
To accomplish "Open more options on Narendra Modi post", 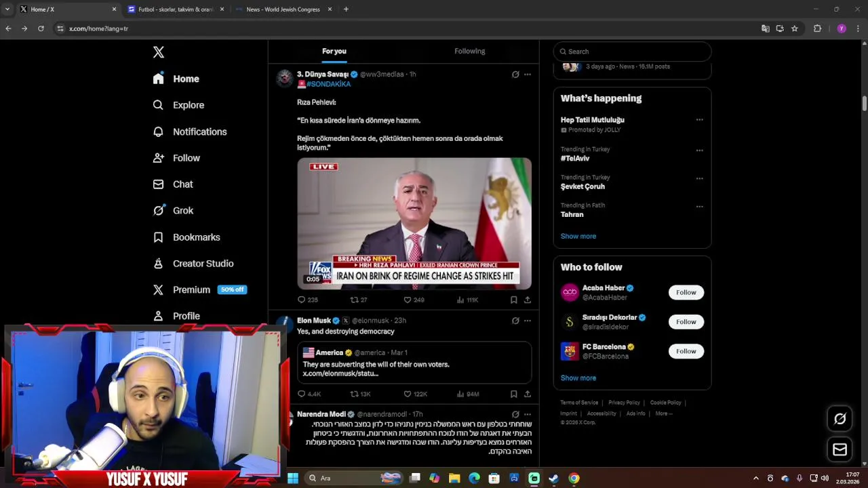I will [x=528, y=414].
